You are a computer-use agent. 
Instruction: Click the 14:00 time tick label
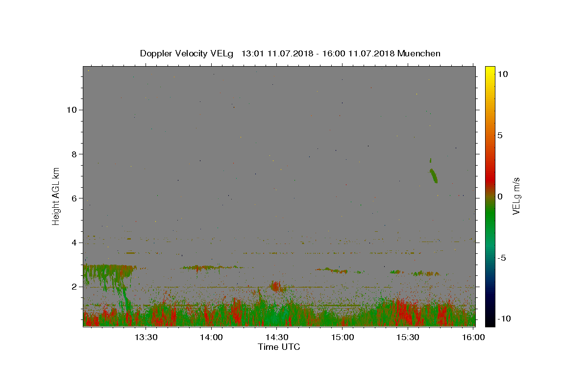(211, 337)
